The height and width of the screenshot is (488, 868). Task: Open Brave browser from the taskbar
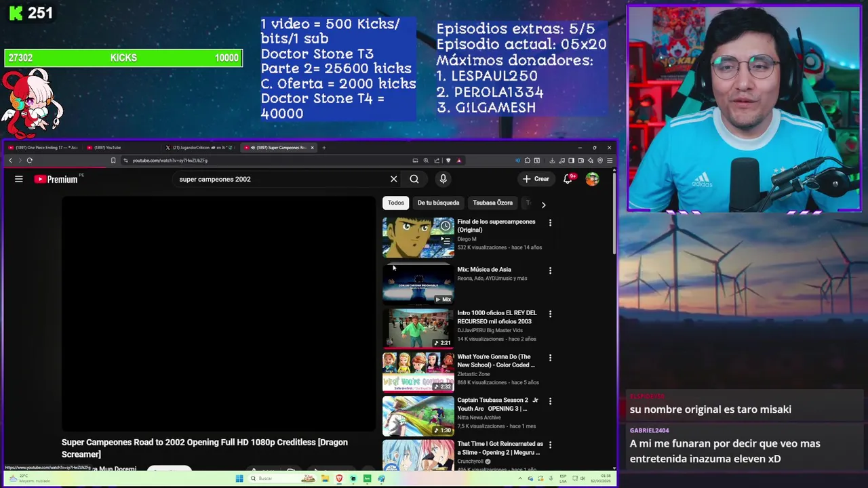click(339, 479)
